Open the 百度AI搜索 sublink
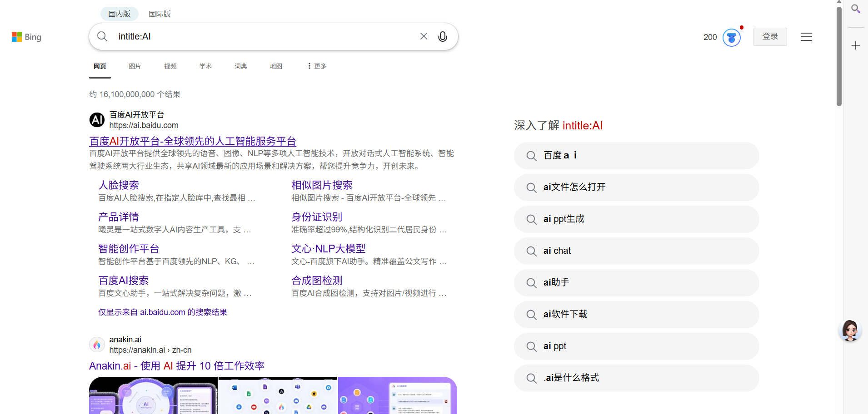Viewport: 868px width, 414px height. click(x=124, y=281)
